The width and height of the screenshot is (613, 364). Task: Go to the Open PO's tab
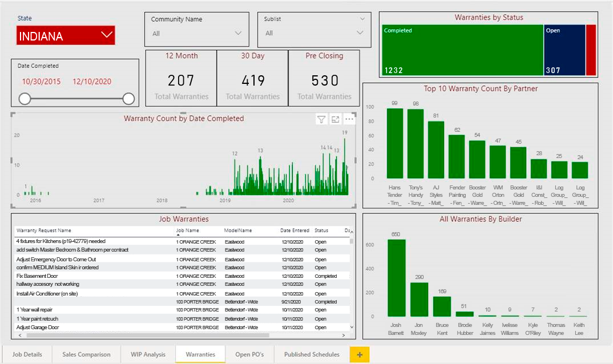click(x=249, y=354)
